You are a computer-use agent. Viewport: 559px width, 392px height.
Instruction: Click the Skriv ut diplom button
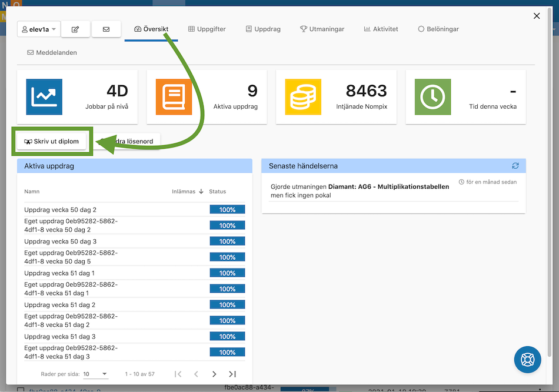(x=52, y=142)
